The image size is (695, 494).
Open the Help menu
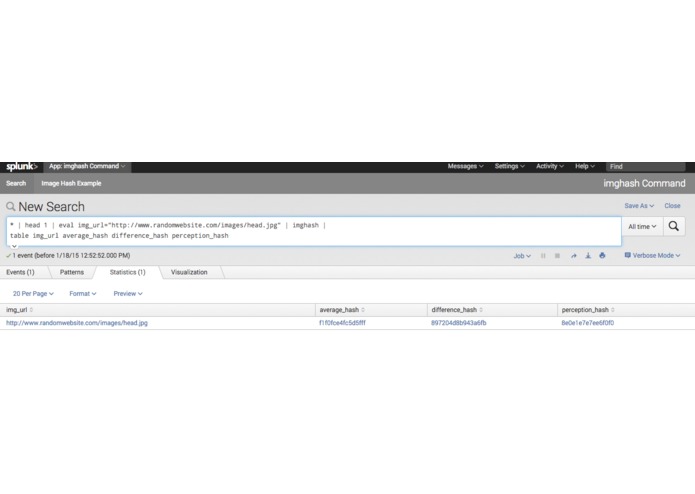(x=585, y=167)
